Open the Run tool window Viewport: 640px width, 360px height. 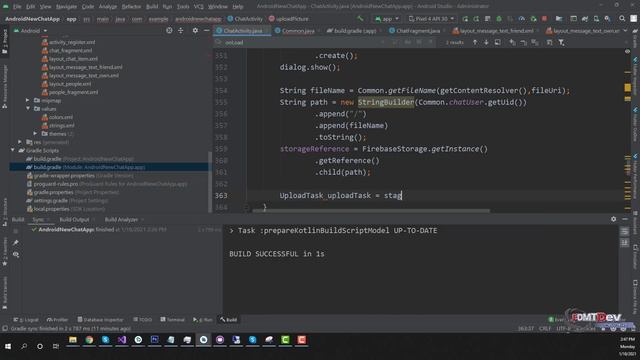pyautogui.click(x=202, y=320)
